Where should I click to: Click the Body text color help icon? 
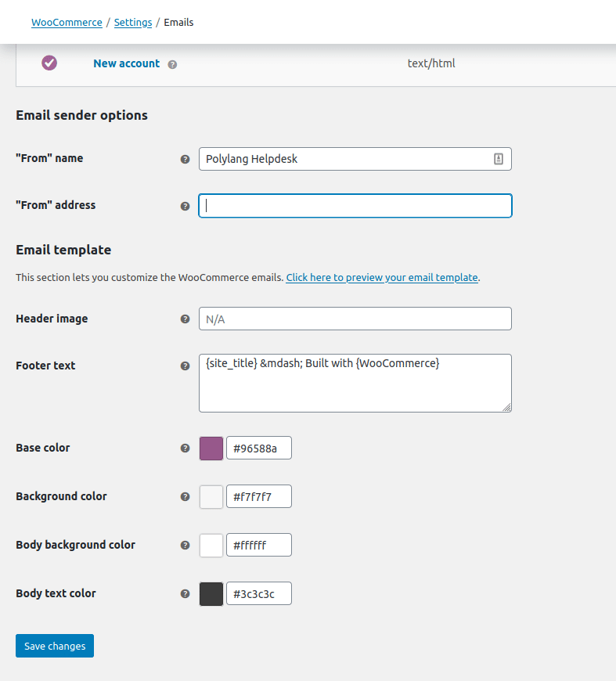point(185,593)
